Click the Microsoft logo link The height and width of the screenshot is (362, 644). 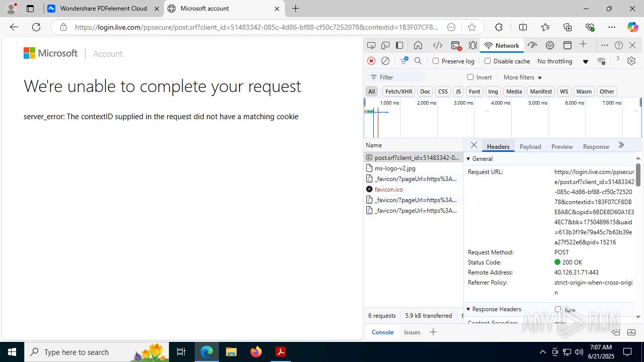tap(50, 53)
